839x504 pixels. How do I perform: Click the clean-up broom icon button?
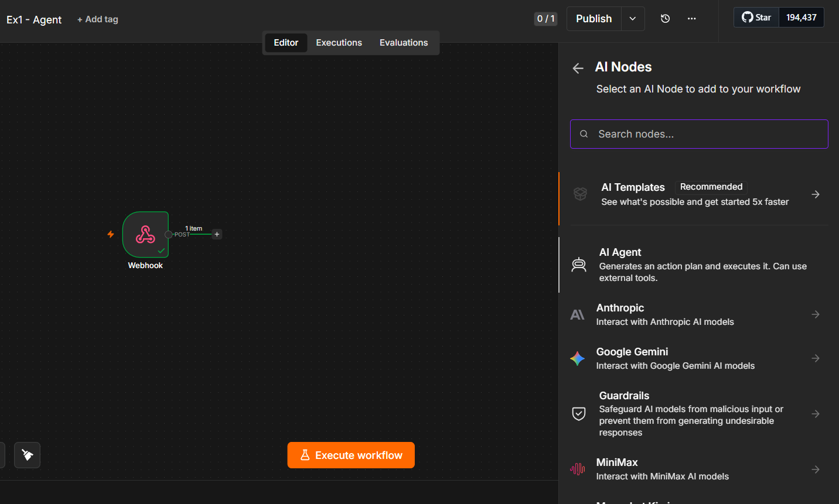coord(28,455)
